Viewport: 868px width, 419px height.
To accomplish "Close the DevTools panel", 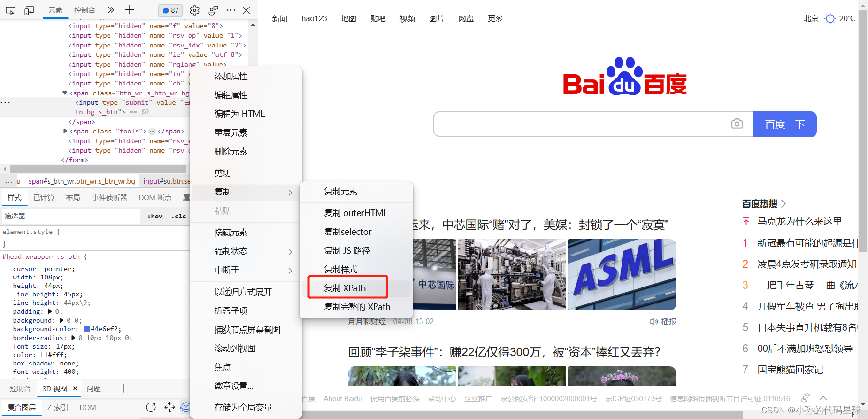I will tap(246, 10).
